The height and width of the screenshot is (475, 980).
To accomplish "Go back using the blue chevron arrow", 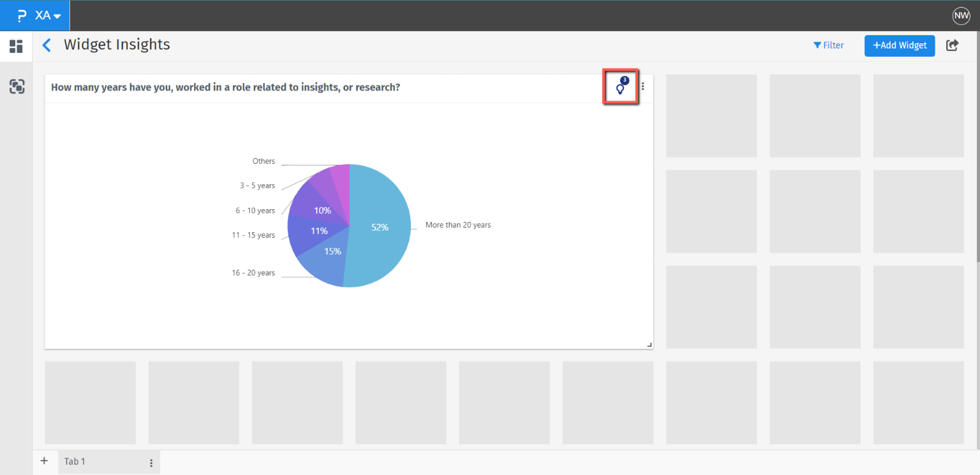I will pyautogui.click(x=45, y=45).
